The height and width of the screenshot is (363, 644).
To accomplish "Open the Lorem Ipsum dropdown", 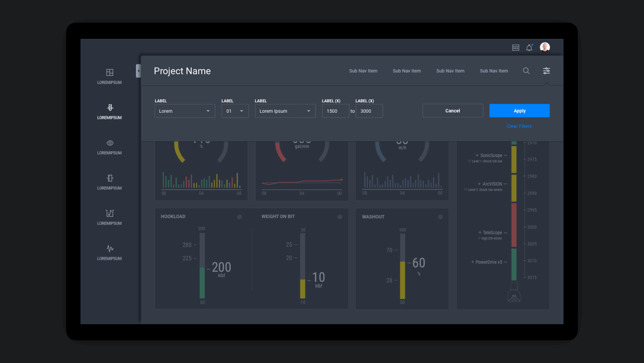I will point(285,111).
